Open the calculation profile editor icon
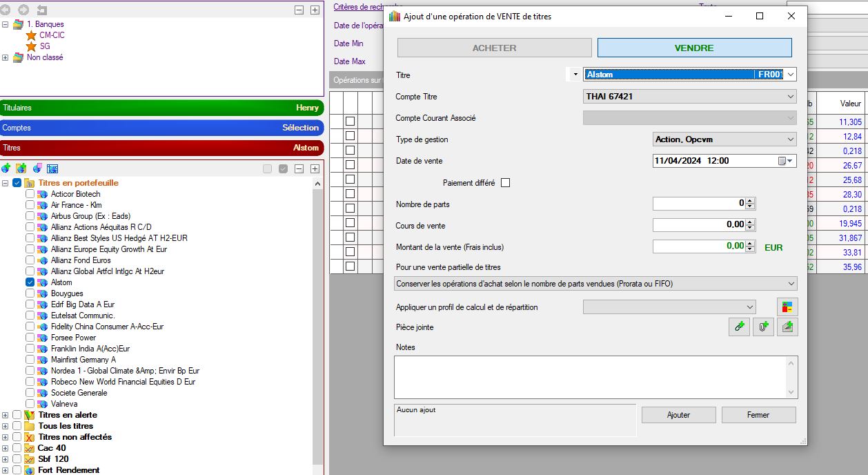The width and height of the screenshot is (868, 475). tap(787, 307)
